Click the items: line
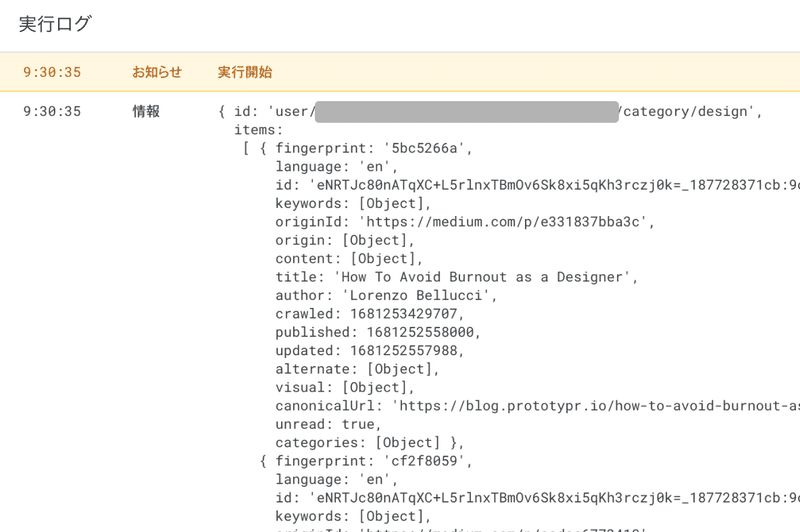Viewport: 800px width, 532px height. 259,130
